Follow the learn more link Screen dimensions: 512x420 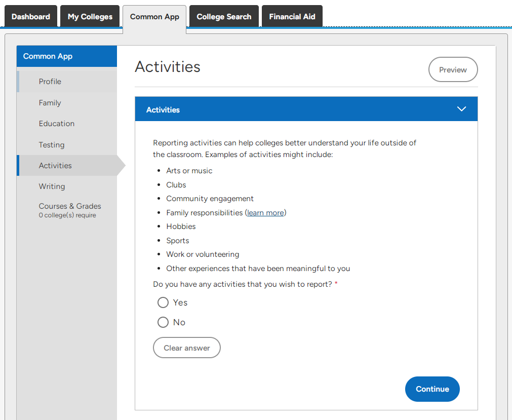click(265, 213)
